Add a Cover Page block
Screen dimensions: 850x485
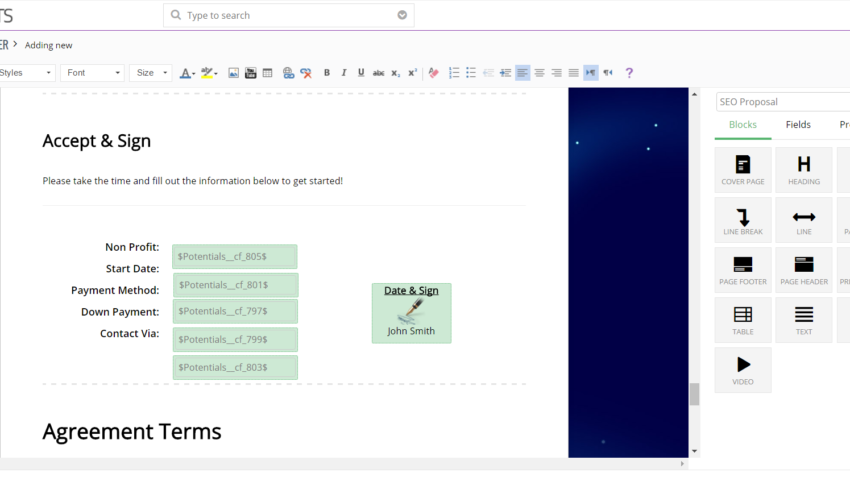pos(743,170)
